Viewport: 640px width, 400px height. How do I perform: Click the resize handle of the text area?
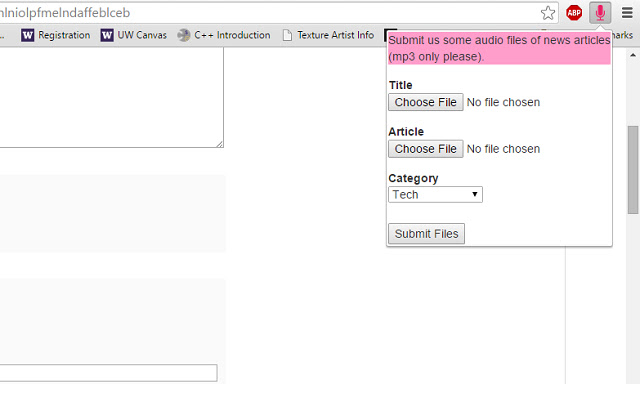tap(220, 144)
